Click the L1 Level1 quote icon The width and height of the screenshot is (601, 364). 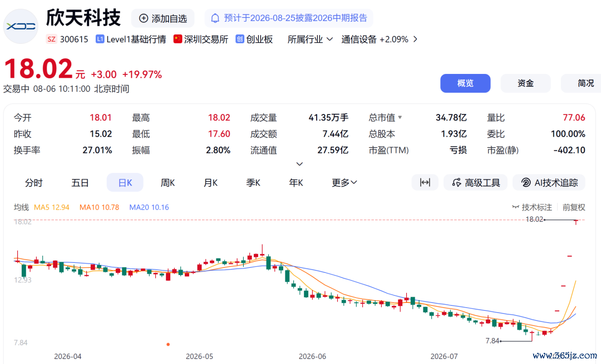click(x=100, y=39)
